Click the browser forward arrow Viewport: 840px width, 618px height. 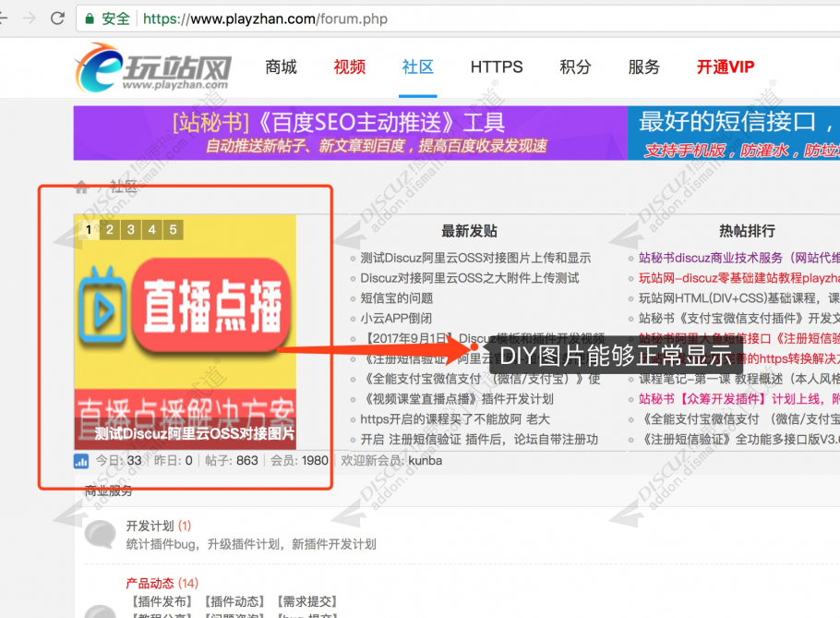point(30,18)
